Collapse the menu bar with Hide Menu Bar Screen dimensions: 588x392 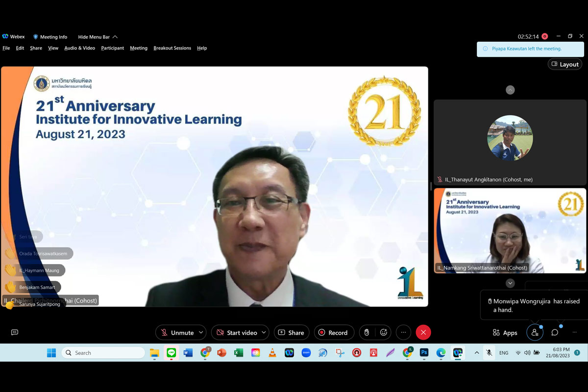[x=98, y=37]
